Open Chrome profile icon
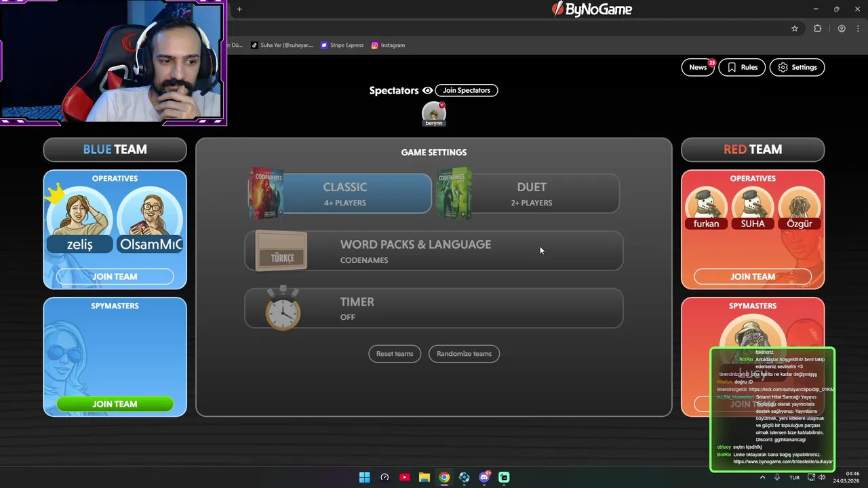The image size is (868, 488). point(842,28)
